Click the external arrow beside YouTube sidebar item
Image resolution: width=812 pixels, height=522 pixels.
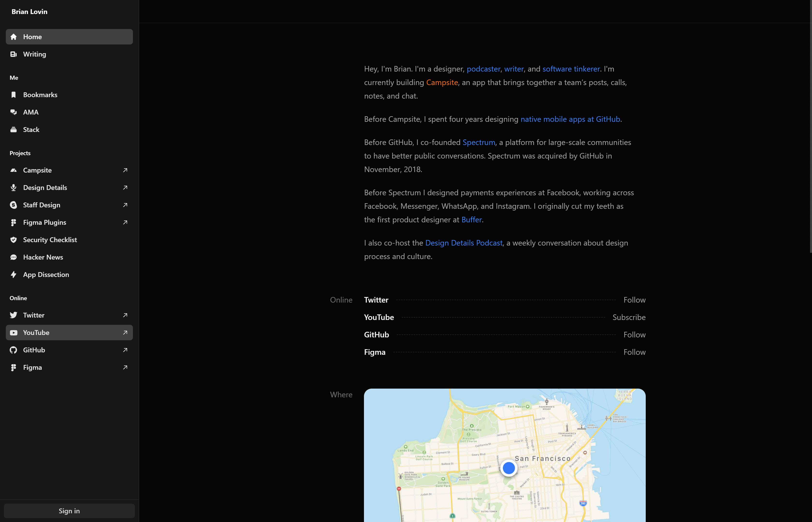coord(125,333)
